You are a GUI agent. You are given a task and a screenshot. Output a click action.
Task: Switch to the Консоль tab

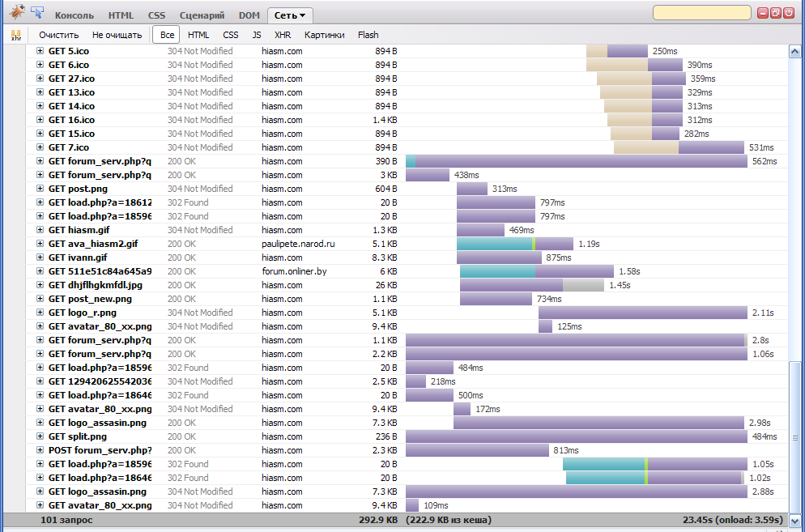click(x=75, y=15)
